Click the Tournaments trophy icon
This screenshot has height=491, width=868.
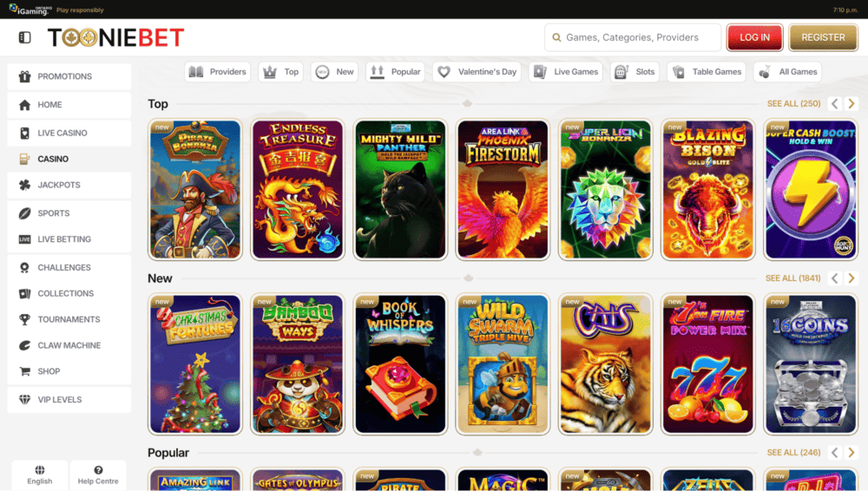tap(24, 319)
